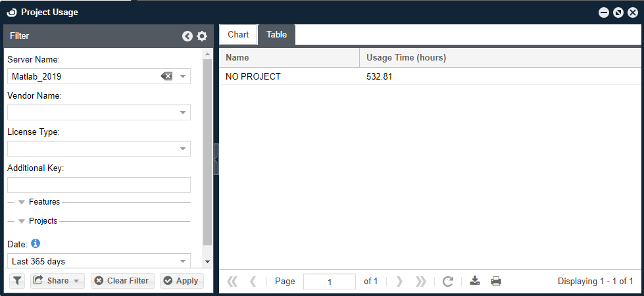Viewport: 644px width, 296px height.
Task: Expand the Projects section
Action: click(x=22, y=222)
